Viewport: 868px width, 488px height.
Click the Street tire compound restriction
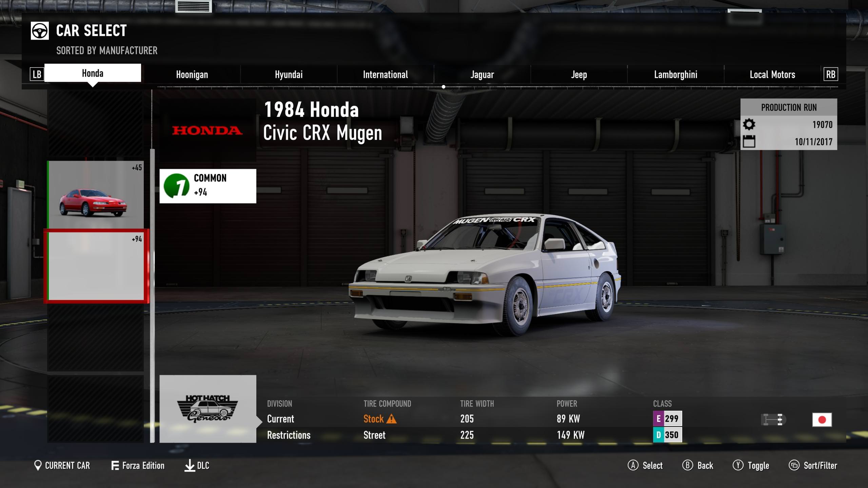point(374,435)
